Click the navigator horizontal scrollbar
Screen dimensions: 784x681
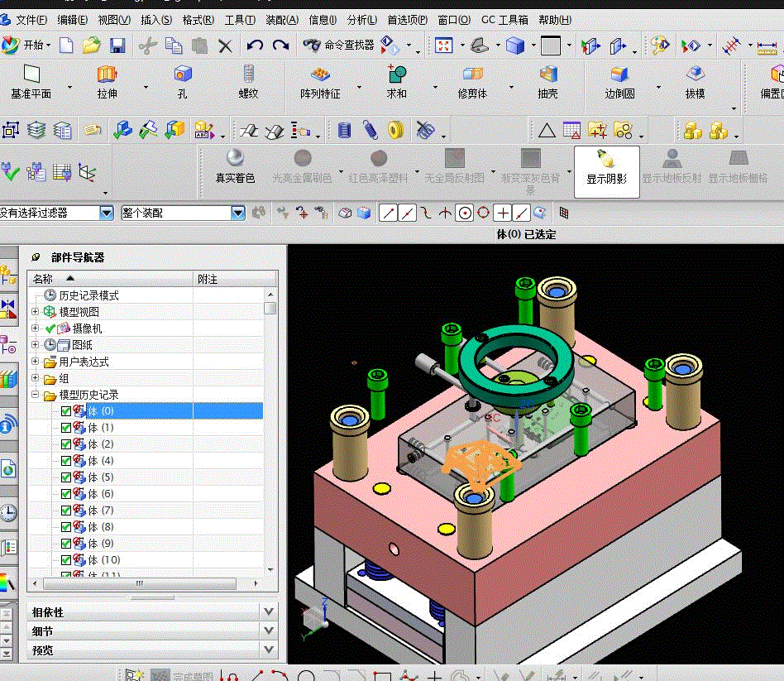pyautogui.click(x=140, y=583)
